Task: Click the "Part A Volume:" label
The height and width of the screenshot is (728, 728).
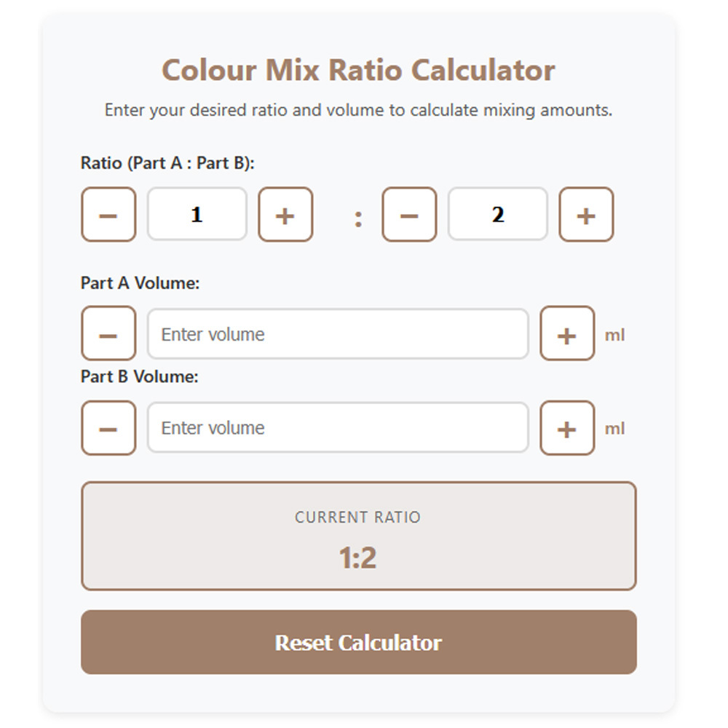Action: (140, 283)
